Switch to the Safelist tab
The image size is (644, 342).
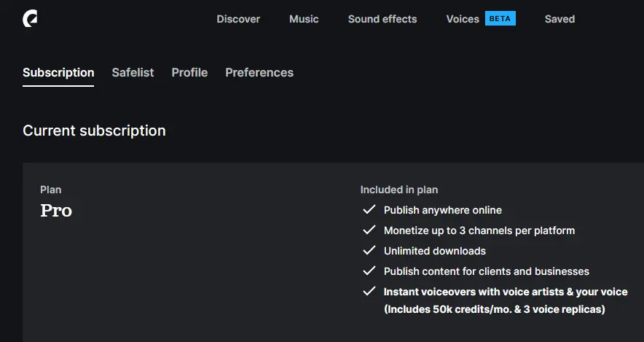[133, 73]
